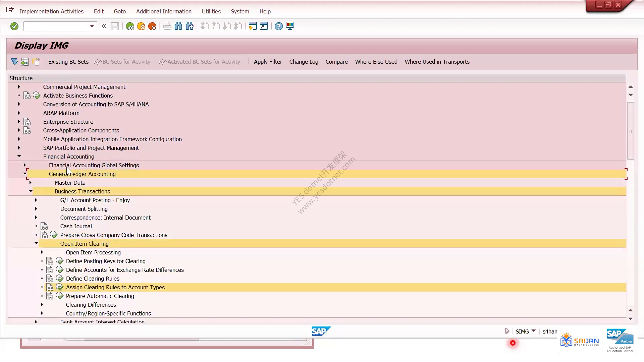Click the Customize Local Layout monitor icon
Image resolution: width=644 pixels, height=362 pixels.
tap(290, 26)
